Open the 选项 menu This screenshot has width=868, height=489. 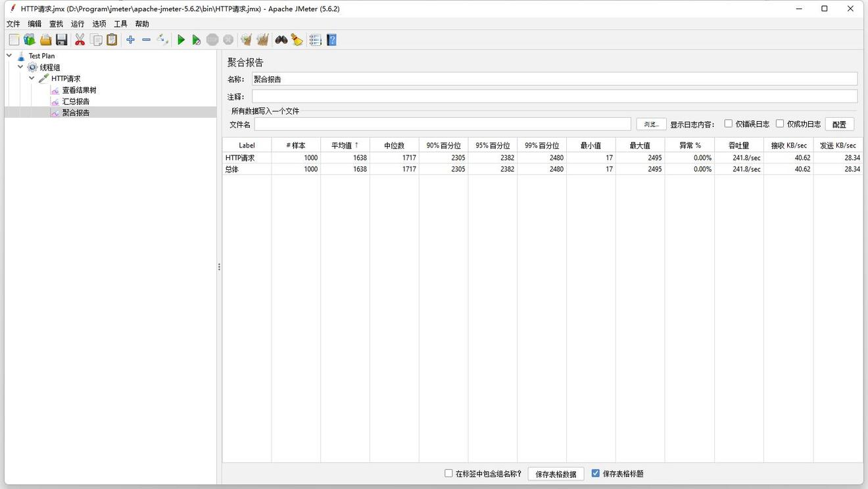tap(99, 24)
